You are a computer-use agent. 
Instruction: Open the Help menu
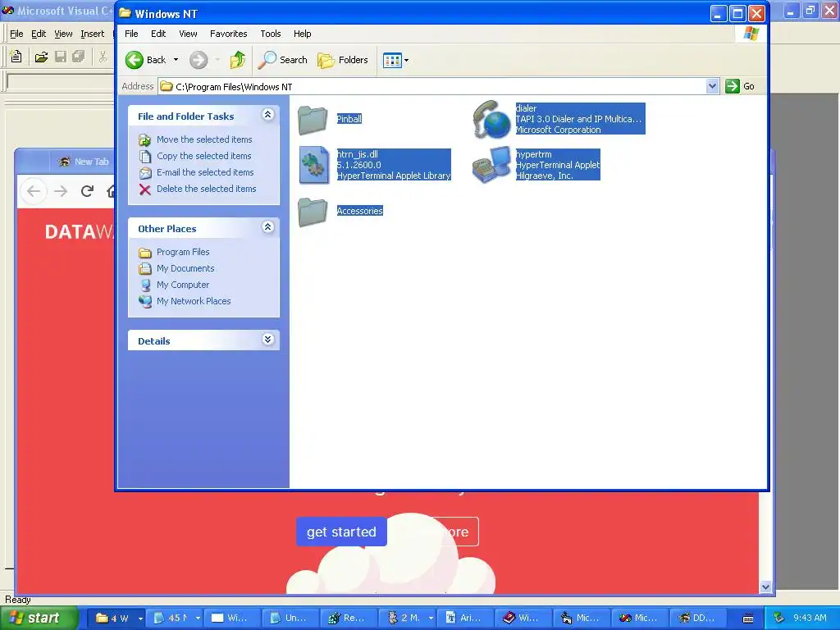302,34
